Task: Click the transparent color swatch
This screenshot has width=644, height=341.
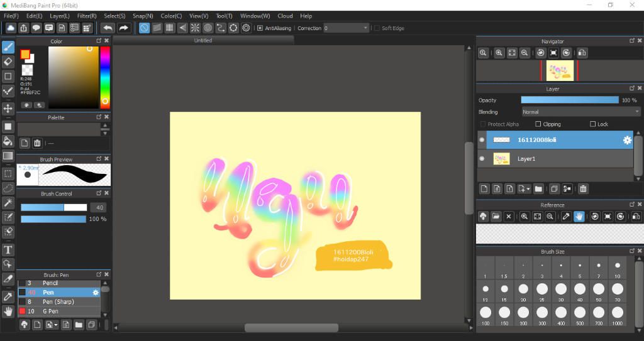Action: pos(27,70)
